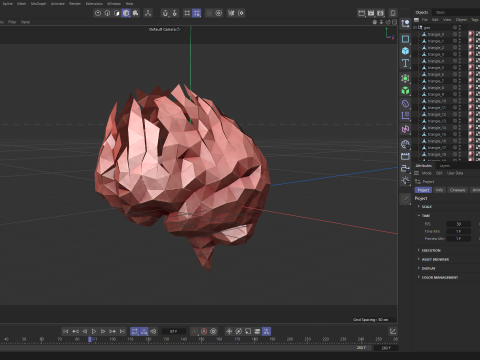Open the Extensions menu
The width and height of the screenshot is (480, 360).
[94, 4]
